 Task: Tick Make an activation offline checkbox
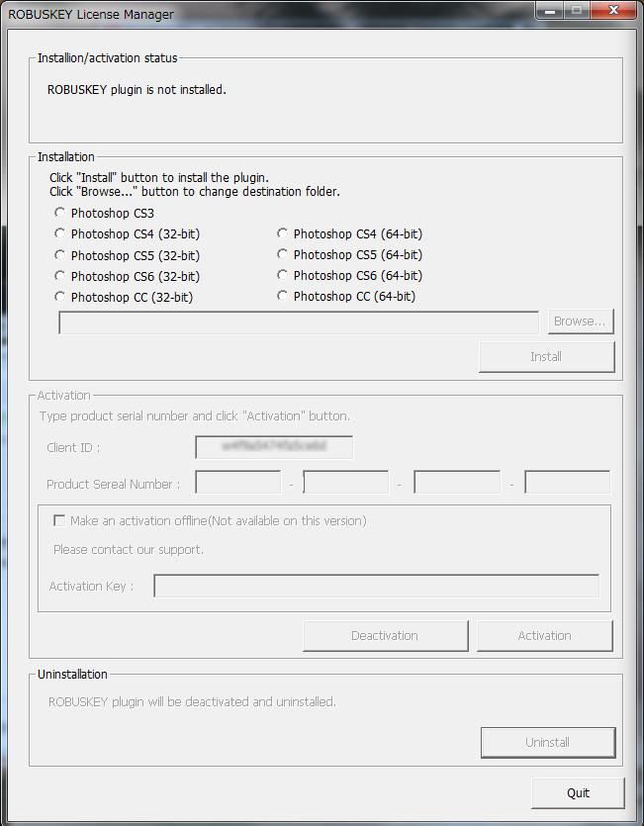coord(59,520)
